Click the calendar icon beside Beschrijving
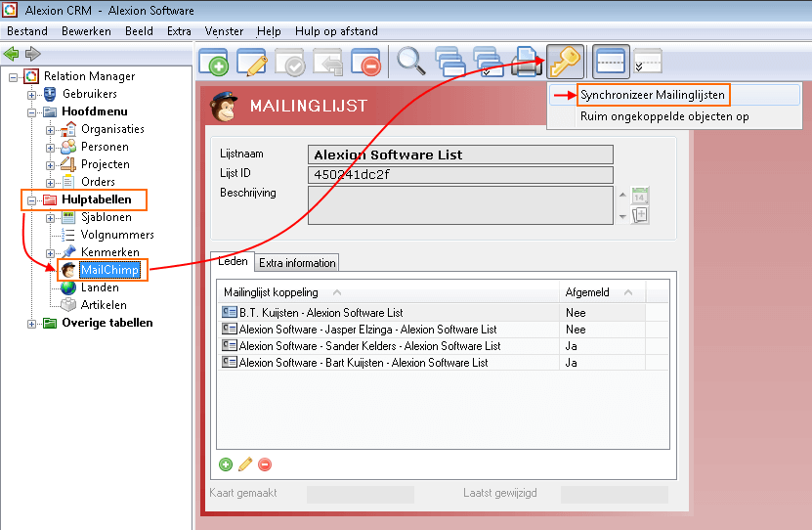The image size is (812, 530). [x=640, y=196]
